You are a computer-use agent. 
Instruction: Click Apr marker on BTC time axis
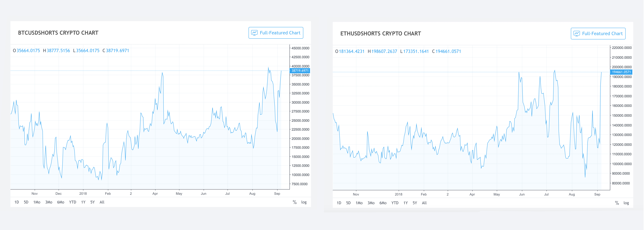(155, 194)
